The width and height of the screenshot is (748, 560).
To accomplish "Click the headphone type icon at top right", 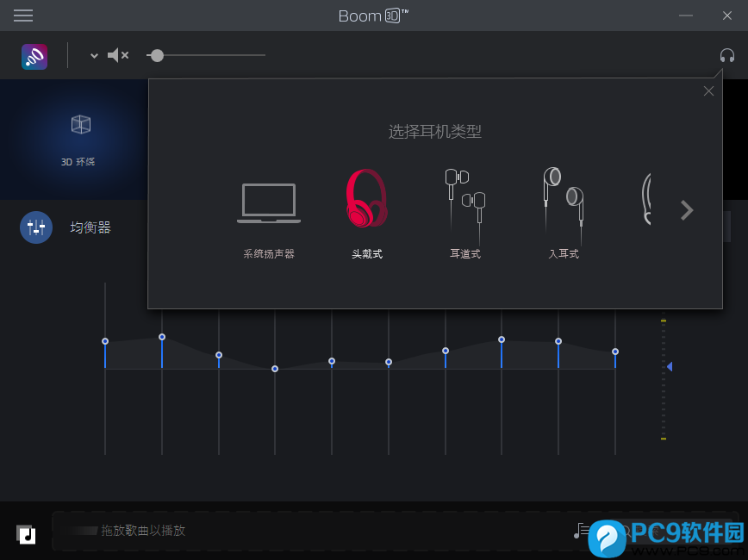I will click(x=727, y=56).
